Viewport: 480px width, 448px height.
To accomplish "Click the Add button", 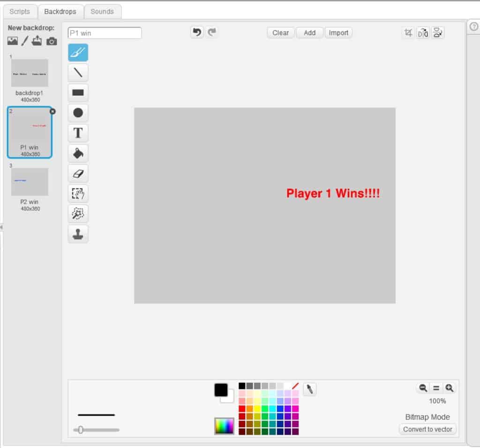I will coord(309,33).
